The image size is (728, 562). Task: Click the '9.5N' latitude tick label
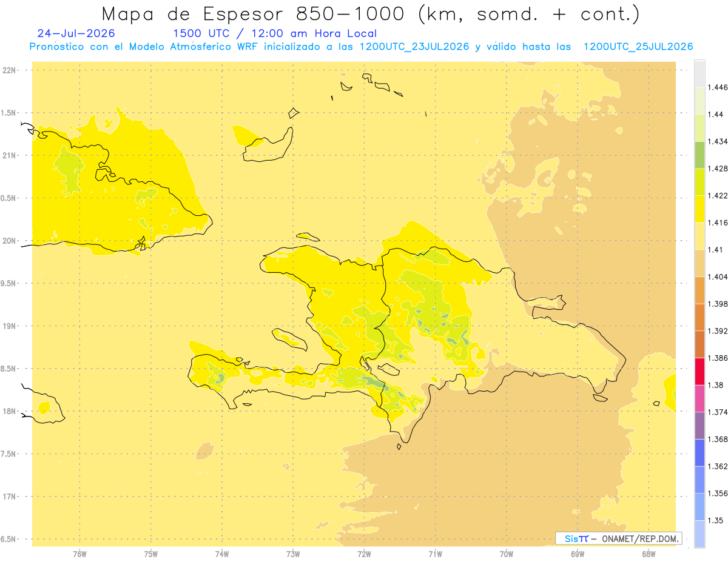point(8,283)
